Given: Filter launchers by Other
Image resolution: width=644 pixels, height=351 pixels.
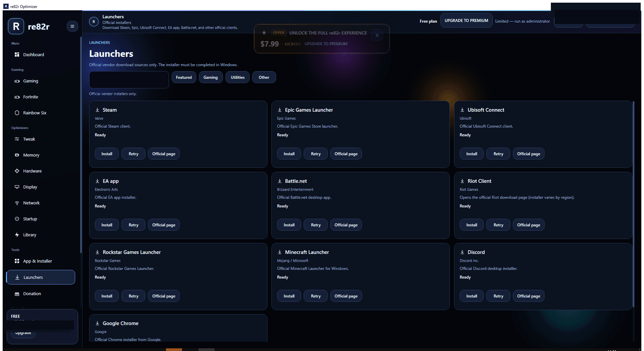Looking at the screenshot, I should (264, 77).
